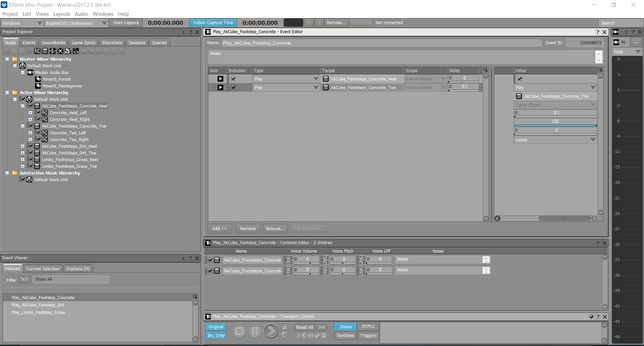Open help for the Event Editor panel

(x=598, y=32)
